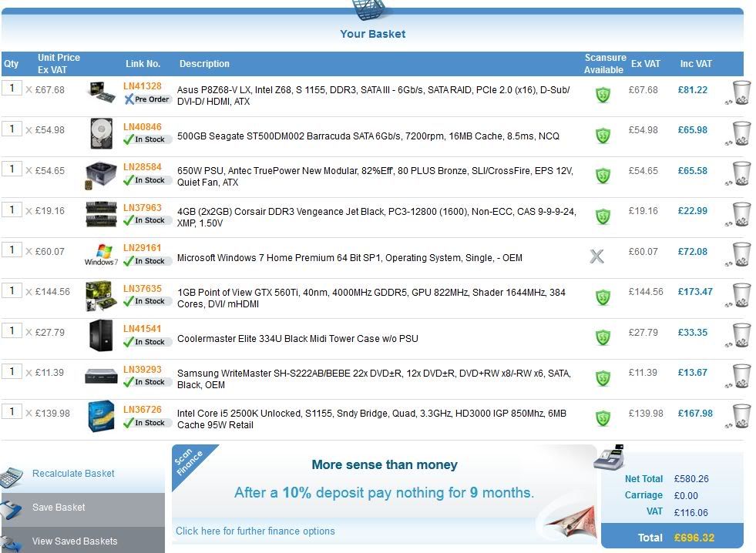Open View Saved Baskets
The width and height of the screenshot is (756, 553).
75,541
